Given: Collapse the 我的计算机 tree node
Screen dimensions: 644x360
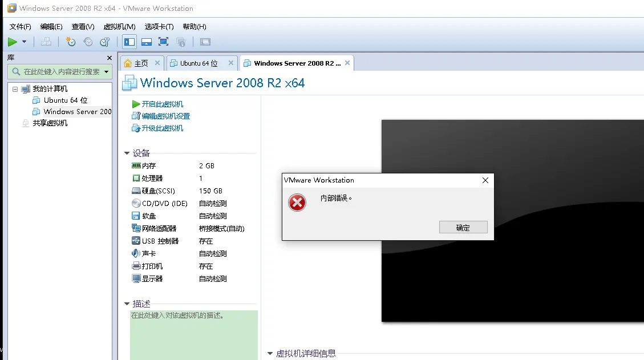Looking at the screenshot, I should coord(15,89).
